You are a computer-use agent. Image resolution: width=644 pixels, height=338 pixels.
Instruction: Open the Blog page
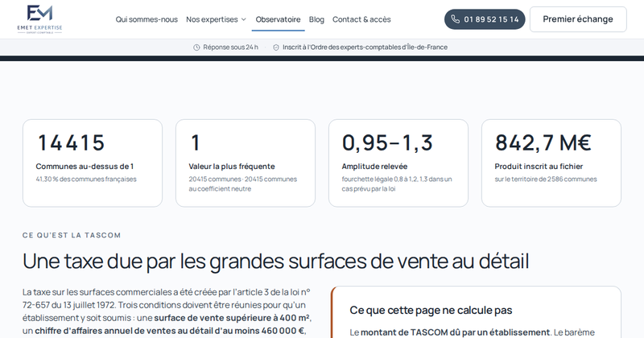coord(316,19)
